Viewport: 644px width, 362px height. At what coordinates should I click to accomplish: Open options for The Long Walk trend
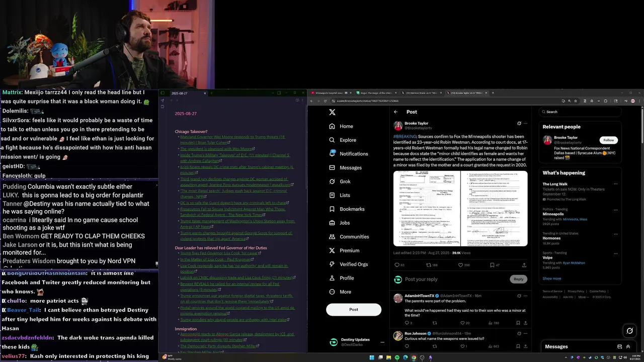(x=615, y=184)
